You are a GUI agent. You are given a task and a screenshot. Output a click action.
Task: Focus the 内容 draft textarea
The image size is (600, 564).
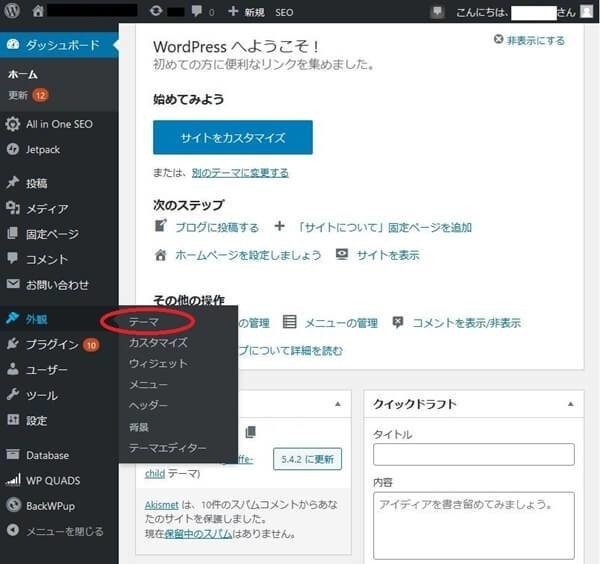click(x=474, y=526)
